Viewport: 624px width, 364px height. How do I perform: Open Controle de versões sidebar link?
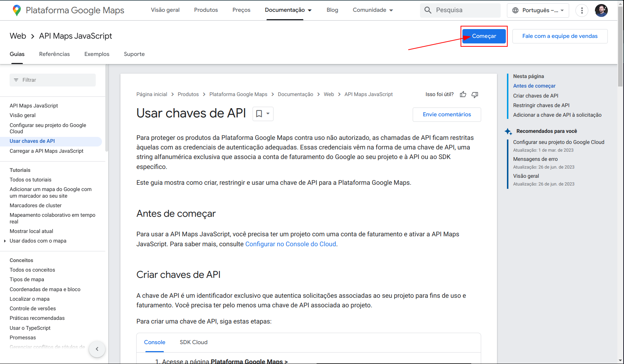point(33,309)
